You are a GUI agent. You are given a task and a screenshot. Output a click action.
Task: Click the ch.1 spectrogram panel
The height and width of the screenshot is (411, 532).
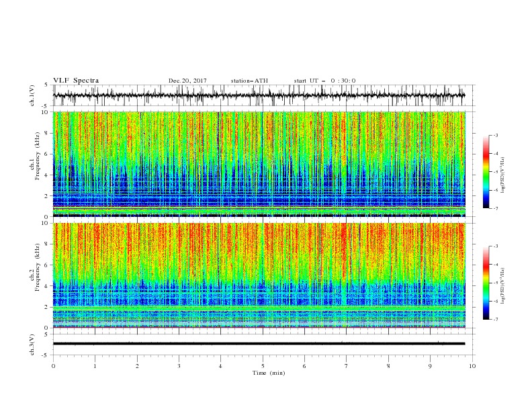tap(259, 164)
